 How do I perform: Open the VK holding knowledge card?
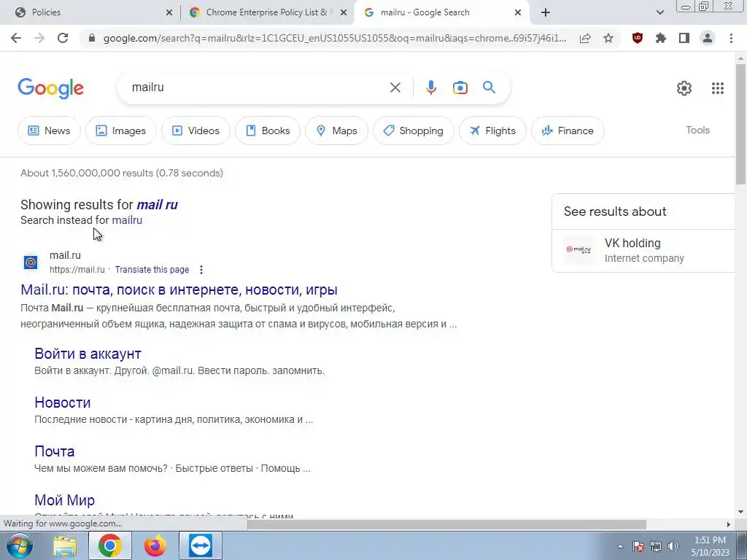(644, 251)
